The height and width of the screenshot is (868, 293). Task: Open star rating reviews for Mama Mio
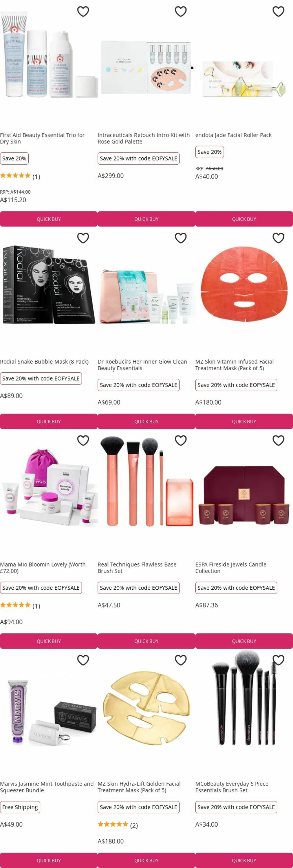point(20,606)
